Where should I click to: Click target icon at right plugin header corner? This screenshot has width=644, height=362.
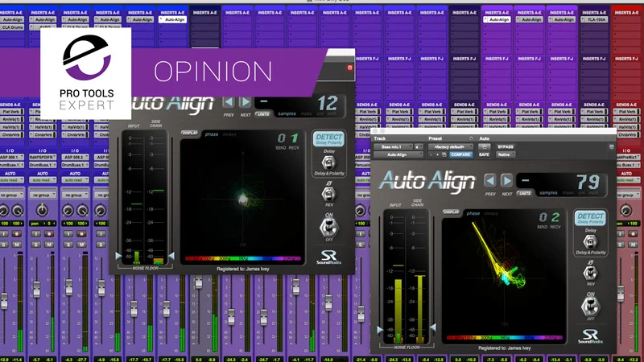click(611, 147)
